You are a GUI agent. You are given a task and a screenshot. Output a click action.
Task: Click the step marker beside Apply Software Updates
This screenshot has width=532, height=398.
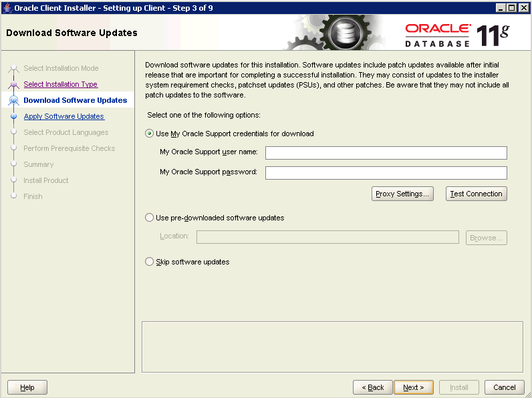[13, 116]
